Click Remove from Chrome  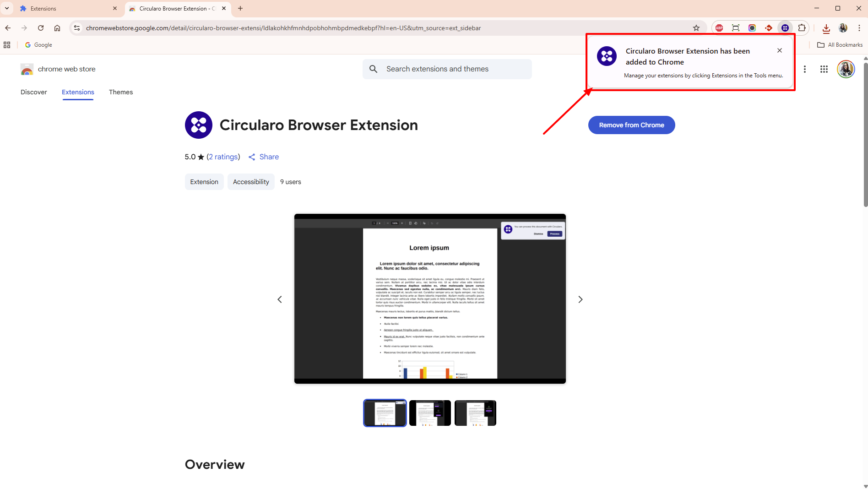pos(631,125)
